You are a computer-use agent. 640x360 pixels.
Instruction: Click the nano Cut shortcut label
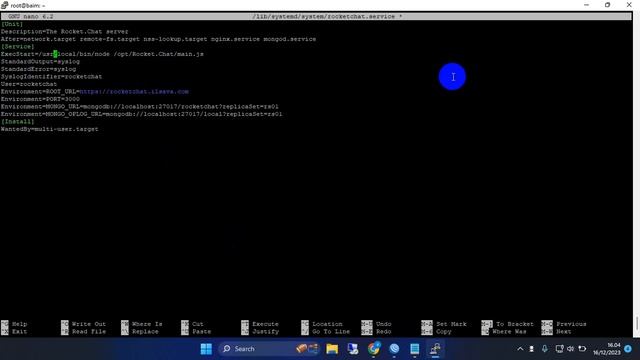tap(198, 324)
